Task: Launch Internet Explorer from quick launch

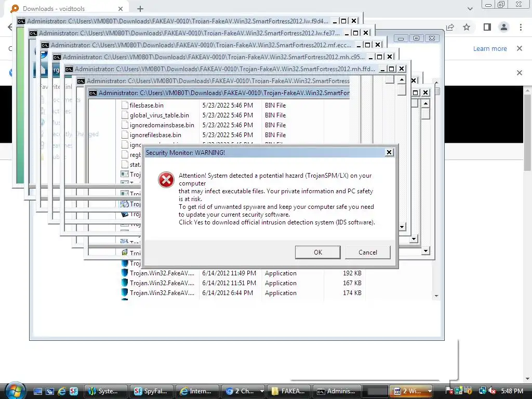Action: 61,391
